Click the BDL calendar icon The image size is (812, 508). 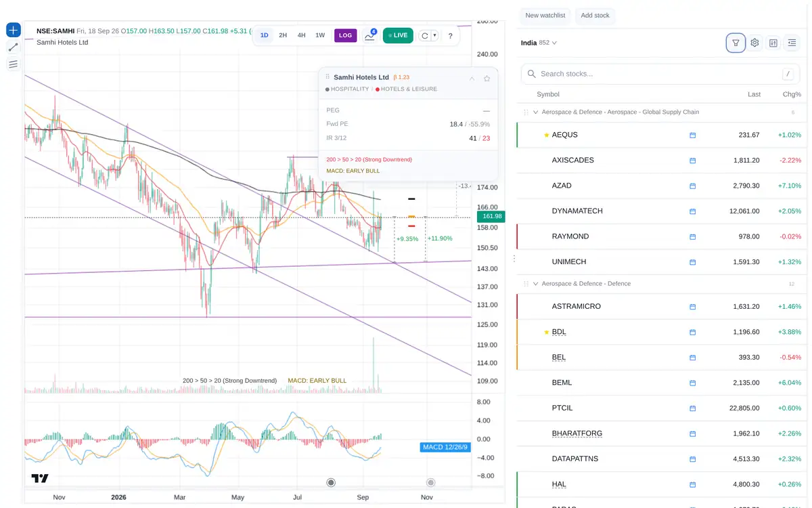692,333
